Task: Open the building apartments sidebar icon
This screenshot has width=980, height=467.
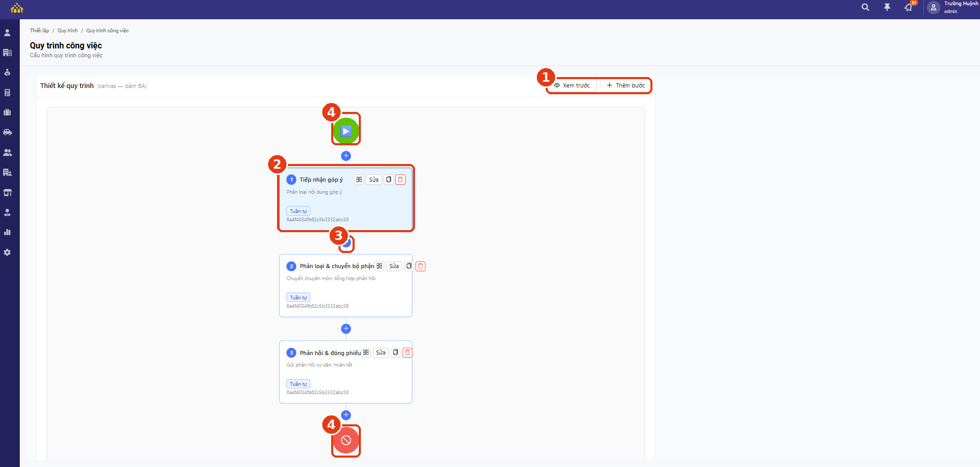Action: pyautogui.click(x=7, y=53)
